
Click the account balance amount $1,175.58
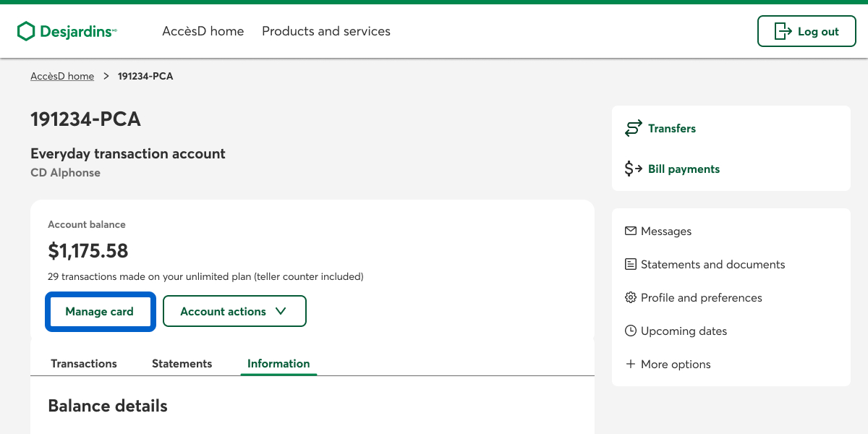tap(88, 251)
